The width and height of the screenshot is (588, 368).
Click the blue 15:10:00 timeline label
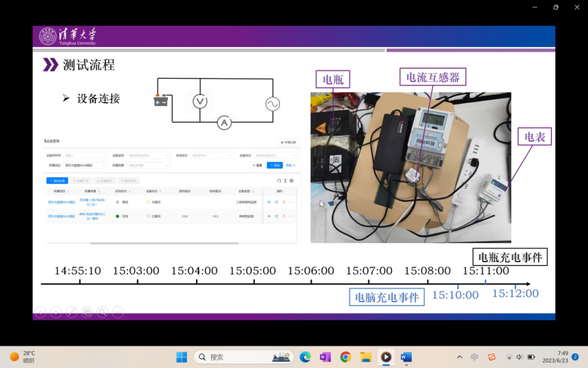[x=455, y=295]
